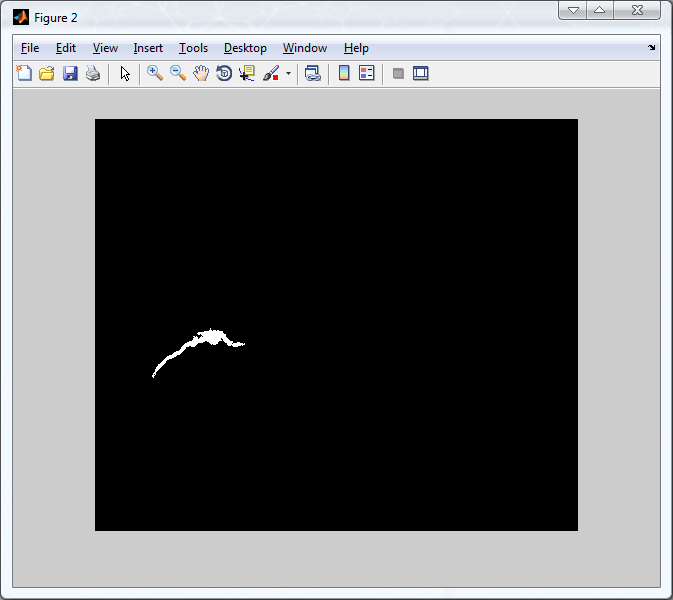Open the Tools menu
Image resolution: width=673 pixels, height=600 pixels.
tap(194, 48)
